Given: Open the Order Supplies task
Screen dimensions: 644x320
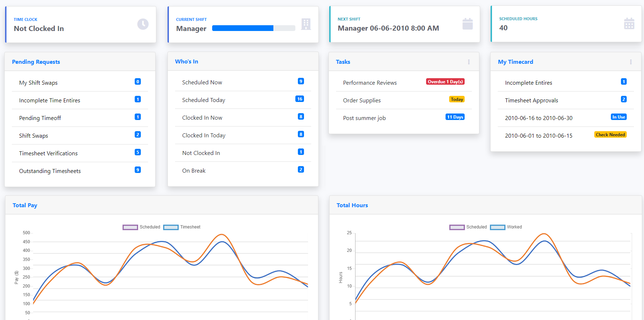Looking at the screenshot, I should click(404, 100).
